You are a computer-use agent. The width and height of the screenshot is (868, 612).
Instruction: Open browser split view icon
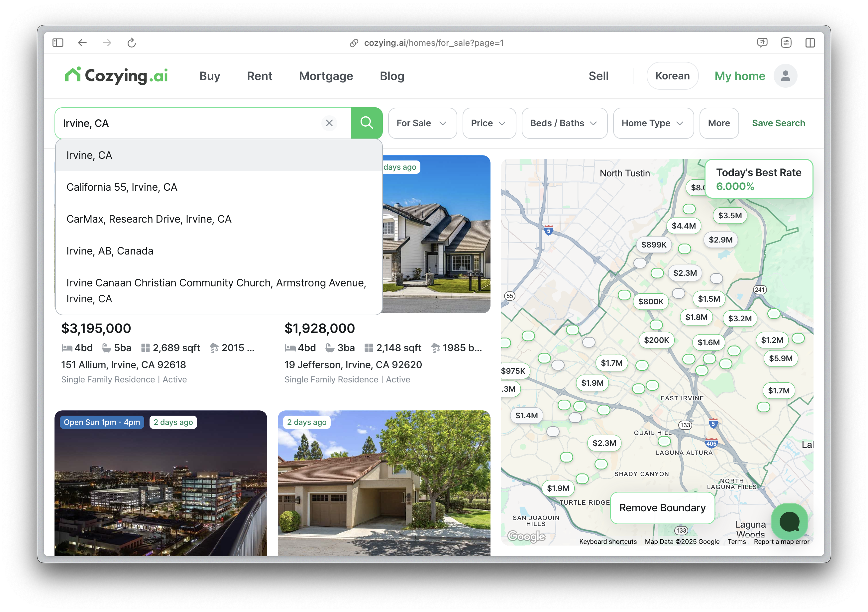coord(810,43)
